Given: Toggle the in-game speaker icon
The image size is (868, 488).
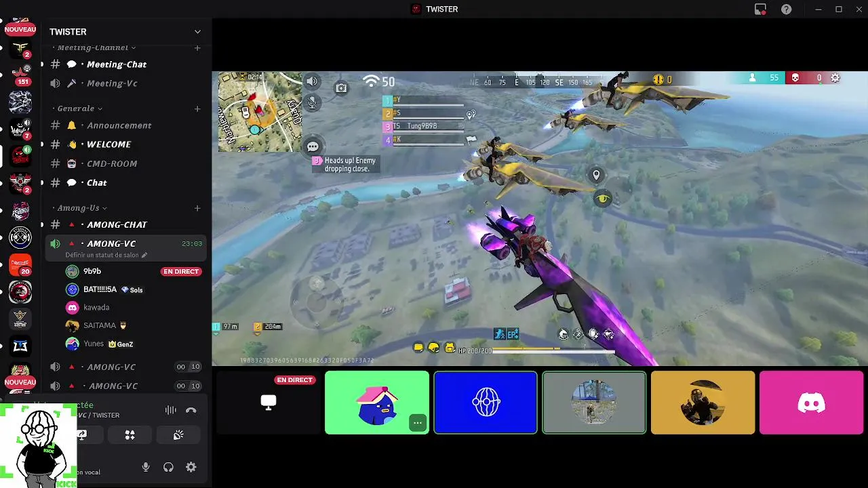Looking at the screenshot, I should pos(312,81).
